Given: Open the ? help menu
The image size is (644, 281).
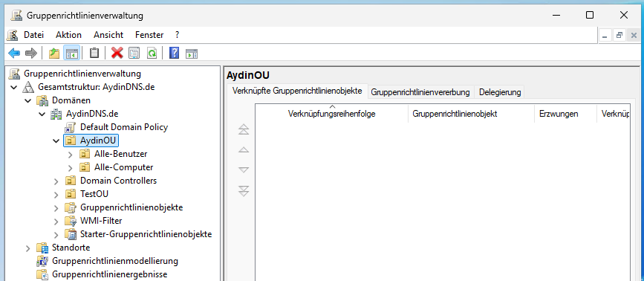Looking at the screenshot, I should pos(177,35).
